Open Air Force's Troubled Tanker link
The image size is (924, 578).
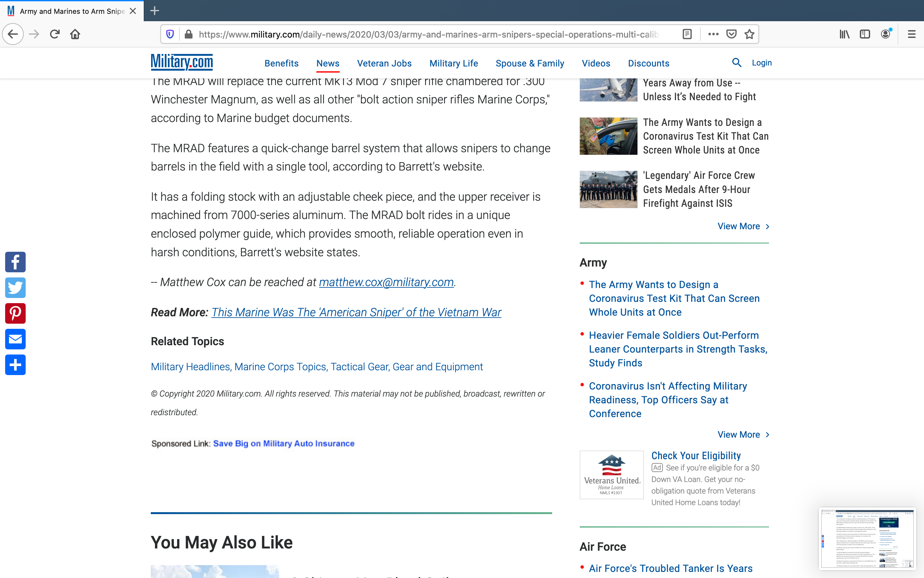point(671,568)
